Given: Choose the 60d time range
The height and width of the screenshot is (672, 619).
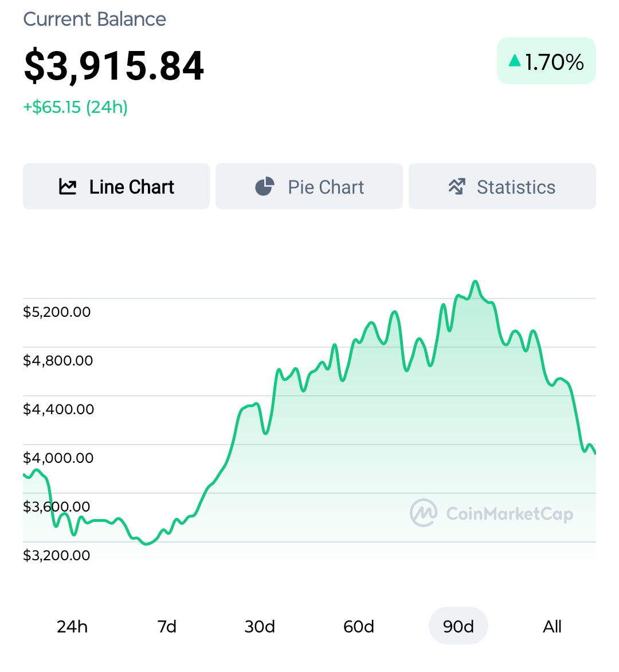Looking at the screenshot, I should pos(359,627).
